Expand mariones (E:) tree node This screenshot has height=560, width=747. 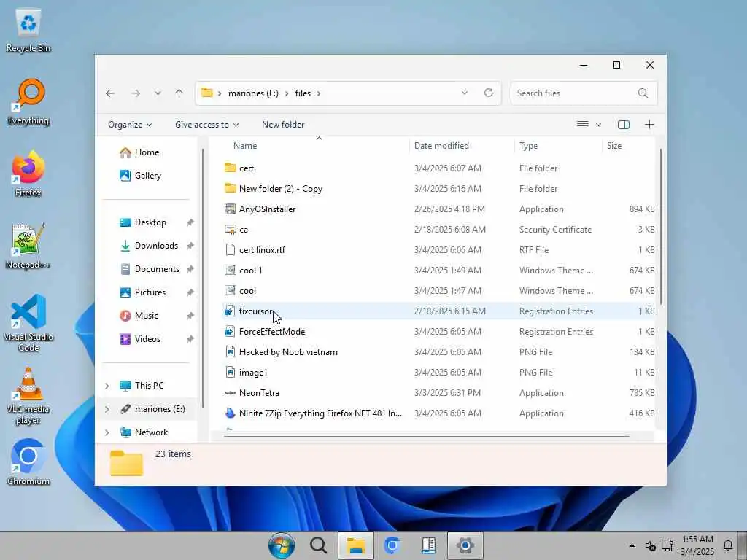click(107, 409)
